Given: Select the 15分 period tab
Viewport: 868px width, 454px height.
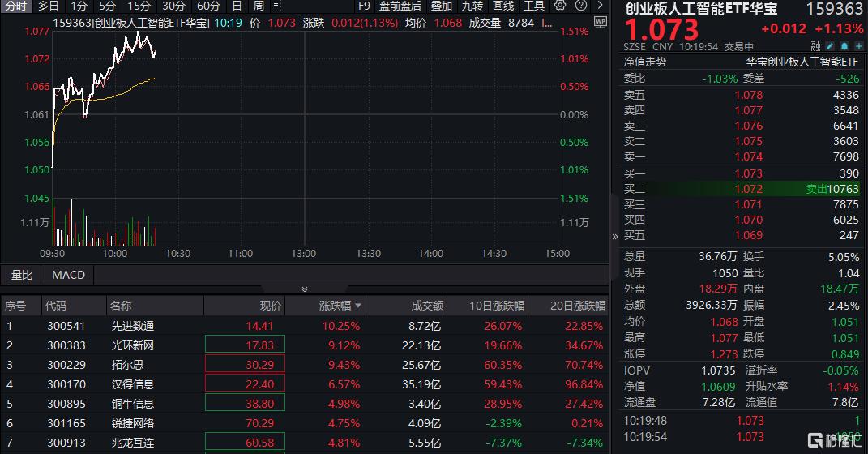Looking at the screenshot, I should click(x=139, y=6).
